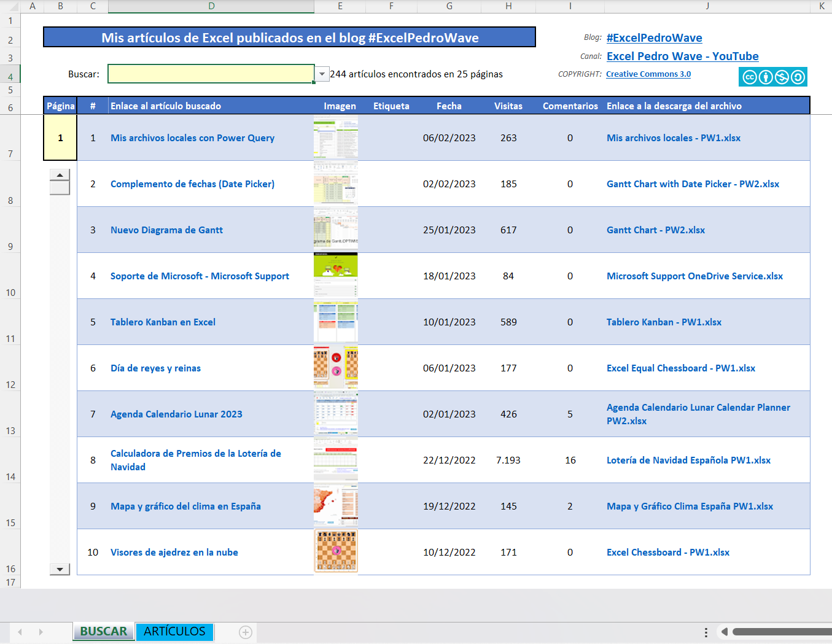Open the Buscar search dropdown arrow
Screen dimensions: 832x644
click(322, 74)
